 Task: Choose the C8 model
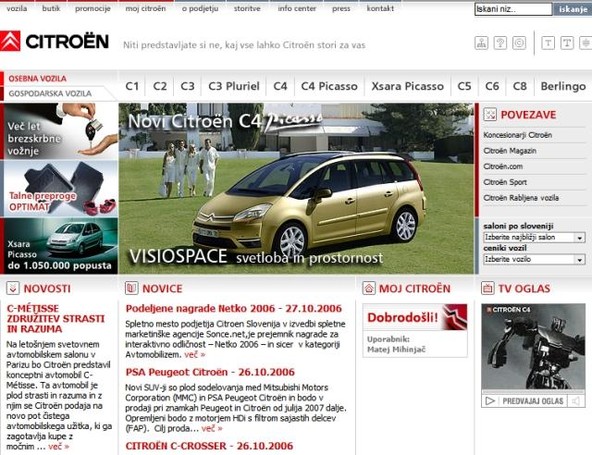pyautogui.click(x=520, y=86)
